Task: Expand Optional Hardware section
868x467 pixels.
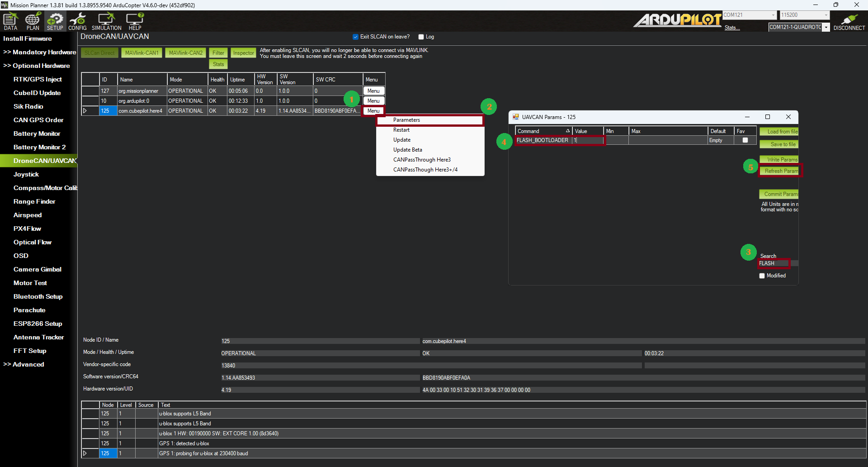Action: click(x=36, y=66)
